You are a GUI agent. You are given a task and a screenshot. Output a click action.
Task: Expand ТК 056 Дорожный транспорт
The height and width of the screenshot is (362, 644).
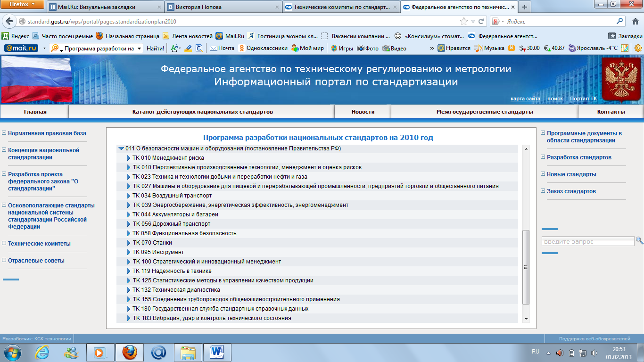tap(128, 224)
